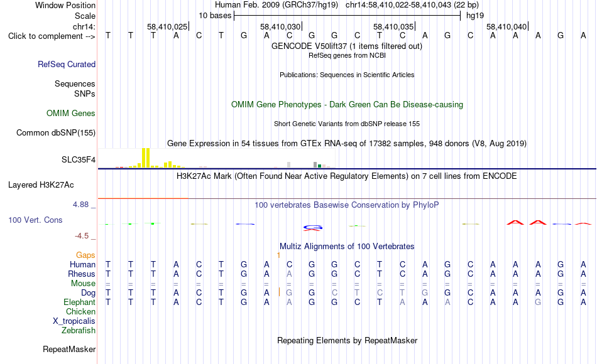Click the SLC35F4 gene label
The image size is (597, 364).
79,160
